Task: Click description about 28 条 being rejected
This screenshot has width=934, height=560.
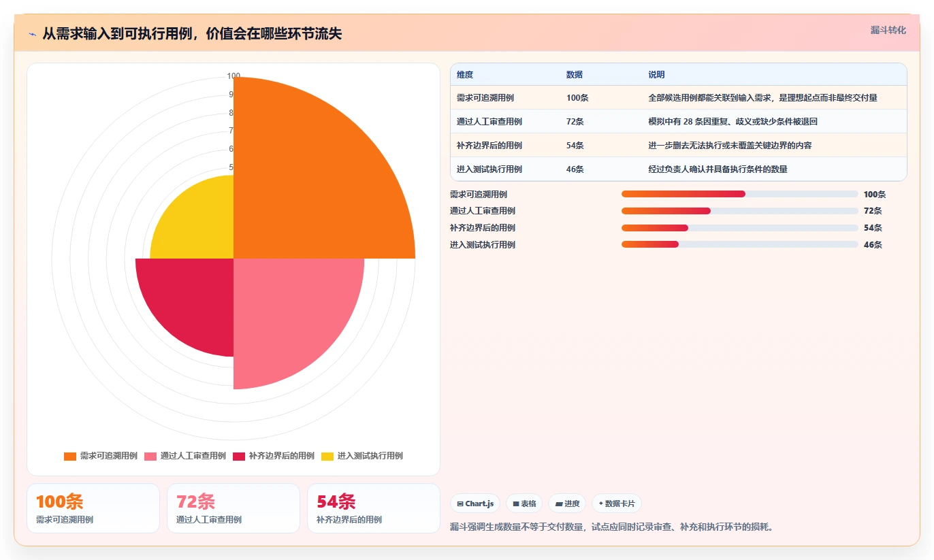Action: [x=733, y=122]
